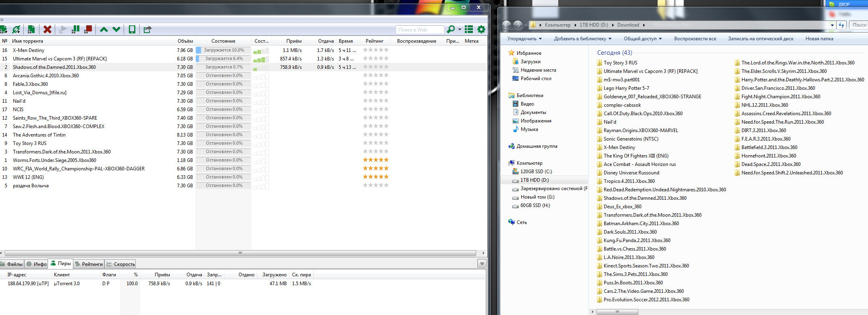
Task: Click the Explorer horizontal scrollbar thumb
Action: (617, 312)
